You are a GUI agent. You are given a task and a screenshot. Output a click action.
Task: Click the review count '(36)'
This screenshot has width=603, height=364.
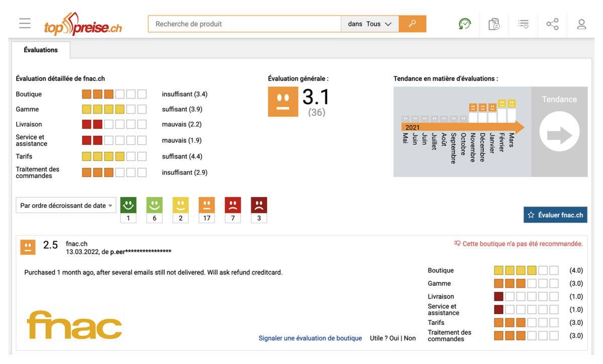click(317, 112)
